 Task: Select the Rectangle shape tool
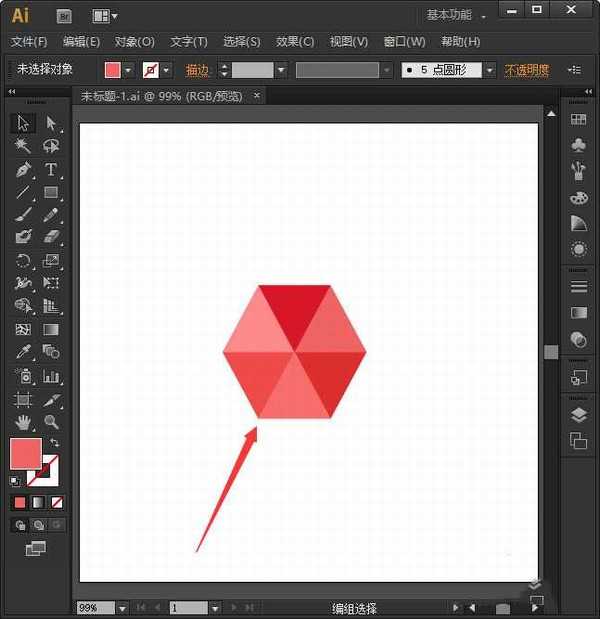coord(51,193)
